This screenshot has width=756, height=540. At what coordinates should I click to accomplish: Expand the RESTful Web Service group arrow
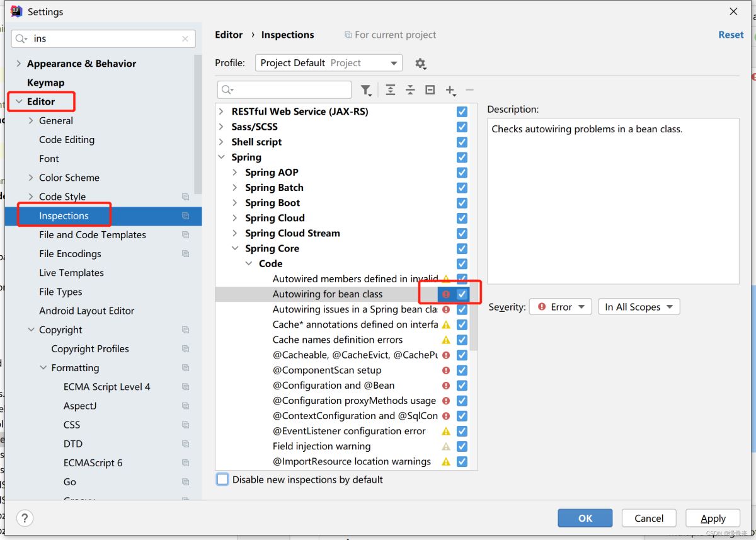(221, 112)
